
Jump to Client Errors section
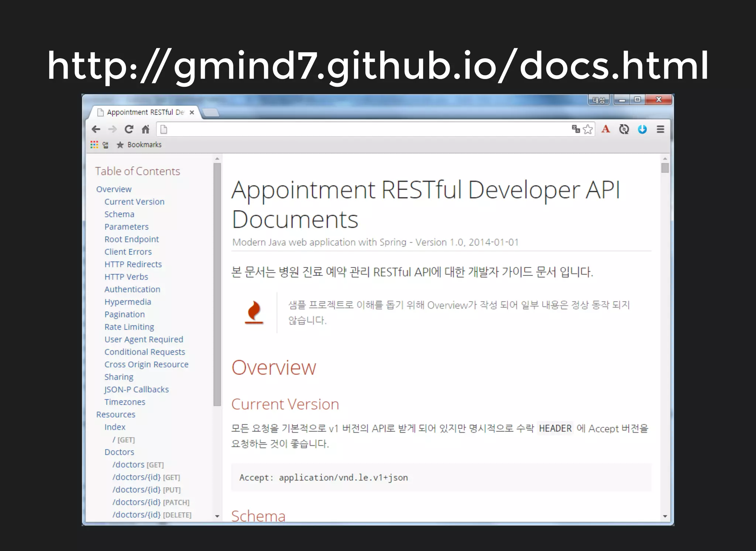128,252
